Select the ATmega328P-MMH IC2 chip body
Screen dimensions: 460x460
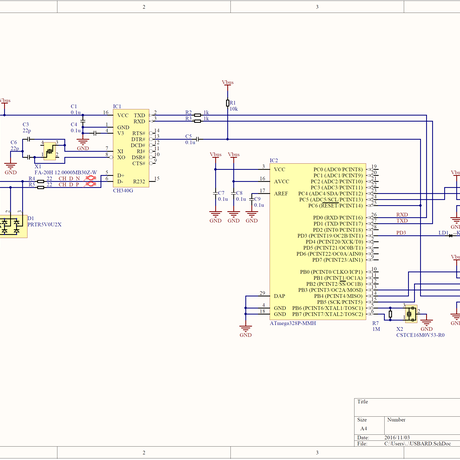click(318, 242)
